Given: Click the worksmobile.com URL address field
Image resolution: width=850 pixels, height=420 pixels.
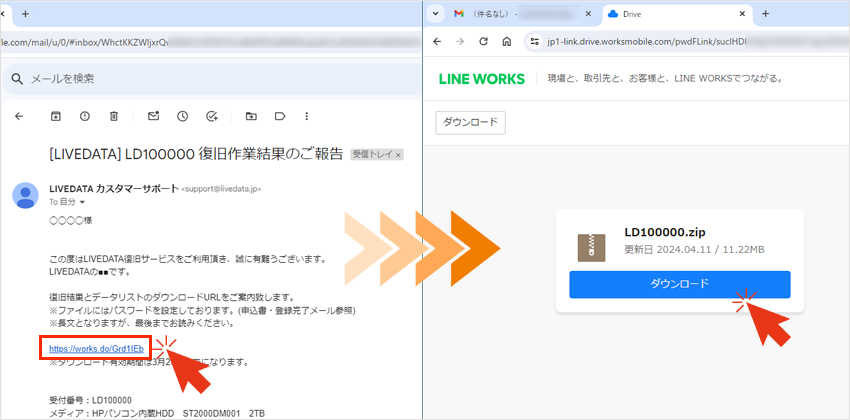Looking at the screenshot, I should click(687, 42).
